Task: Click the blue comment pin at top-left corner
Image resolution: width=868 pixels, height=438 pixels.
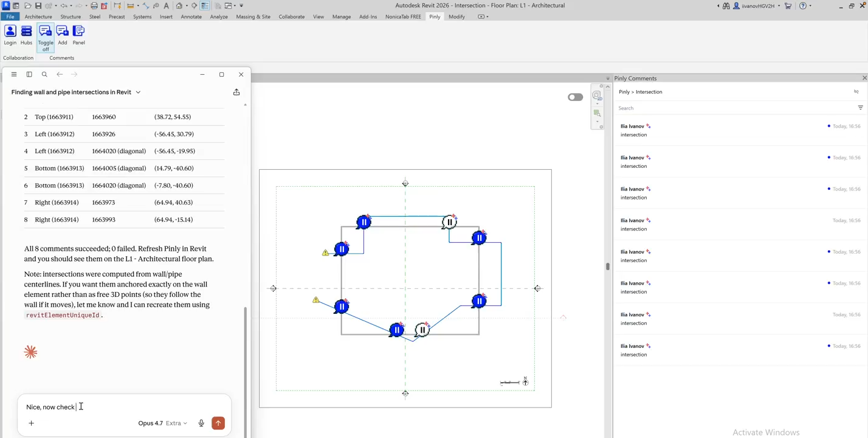Action: (363, 223)
